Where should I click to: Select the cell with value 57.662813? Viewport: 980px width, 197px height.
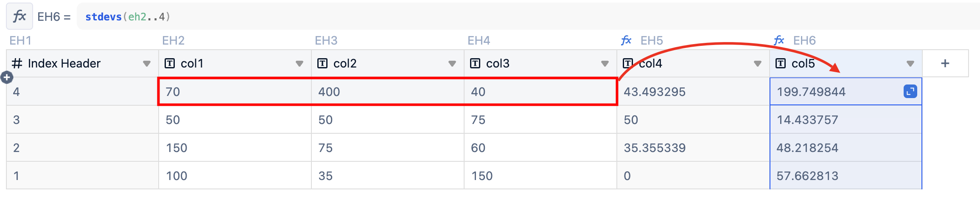point(846,175)
